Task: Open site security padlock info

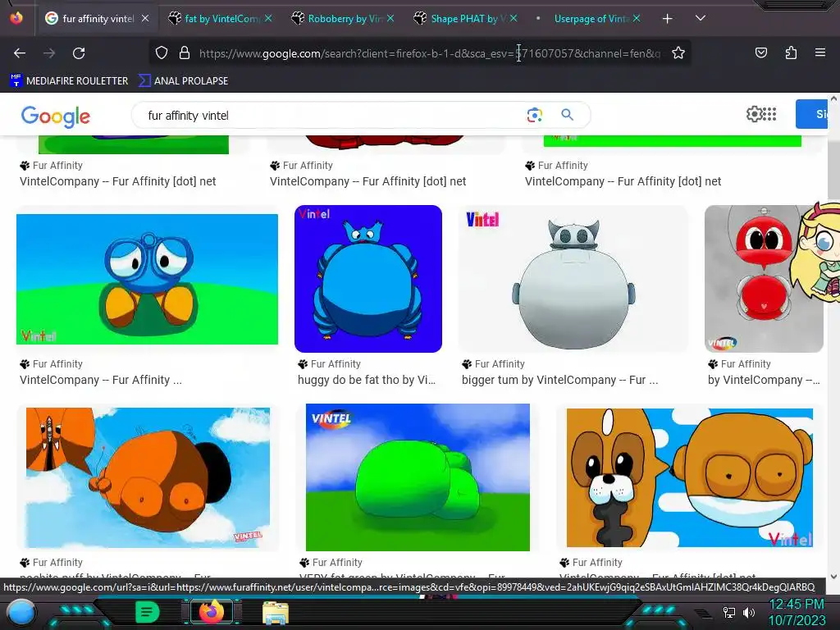Action: [x=185, y=53]
